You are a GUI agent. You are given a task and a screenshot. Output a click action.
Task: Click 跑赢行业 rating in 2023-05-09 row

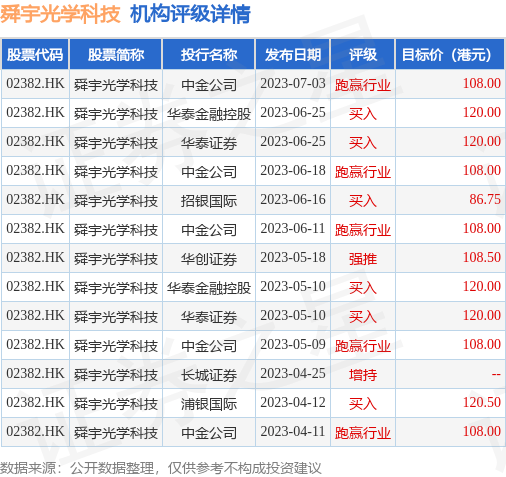click(x=363, y=345)
